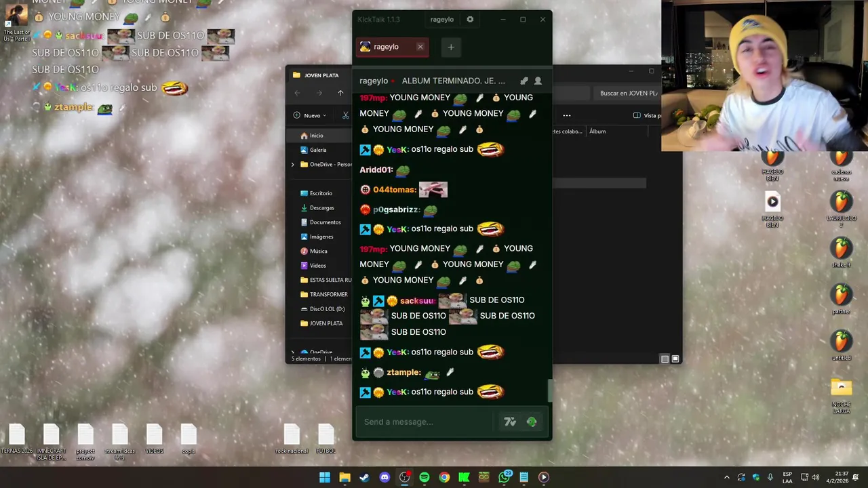Select the rock nacional desktop text file
This screenshot has height=488, width=868.
(x=292, y=438)
